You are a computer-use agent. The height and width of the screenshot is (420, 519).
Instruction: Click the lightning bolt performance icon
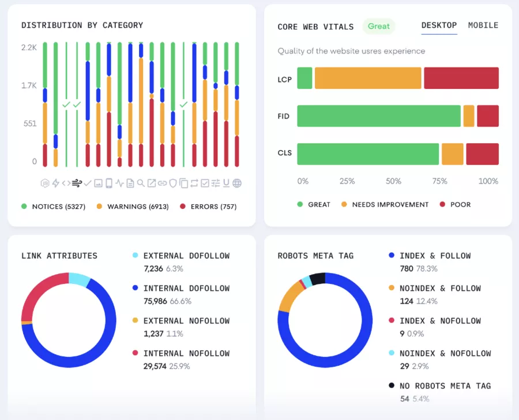(56, 183)
